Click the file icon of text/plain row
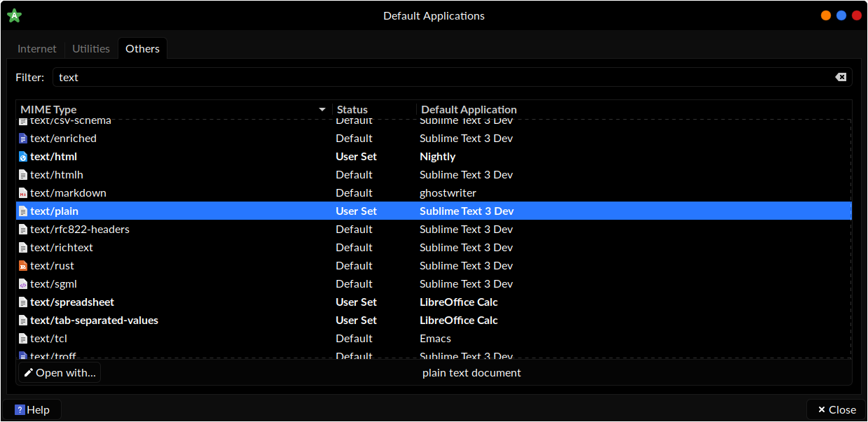868x422 pixels. point(23,211)
